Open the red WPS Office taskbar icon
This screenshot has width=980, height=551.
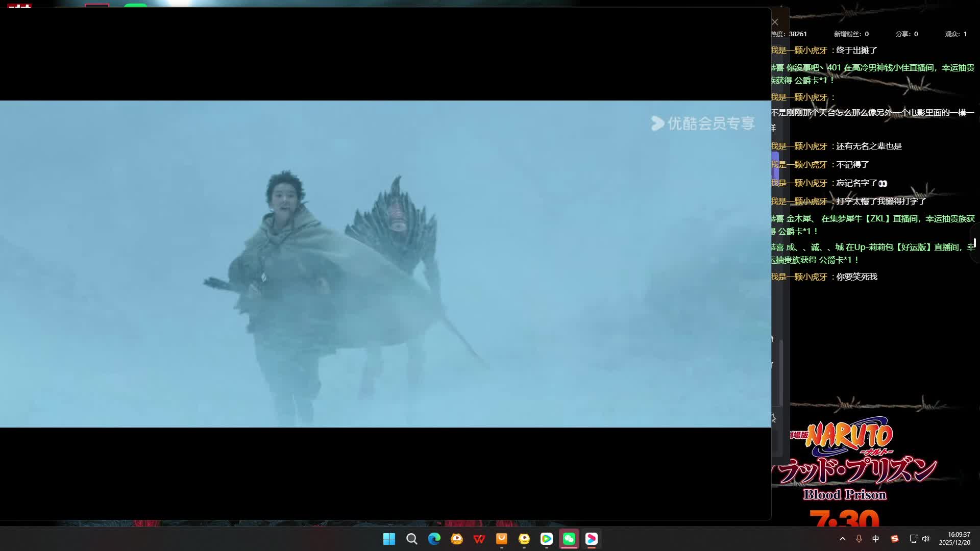click(479, 539)
